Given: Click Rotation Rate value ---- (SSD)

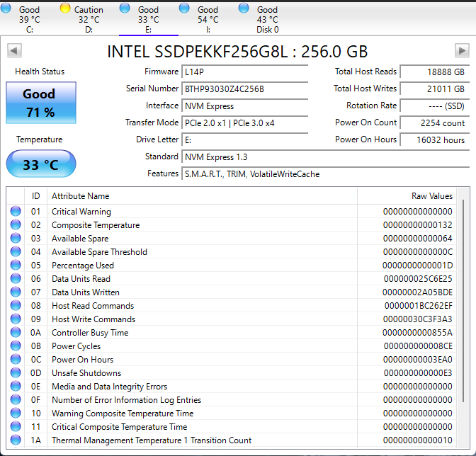Looking at the screenshot, I should click(435, 106).
